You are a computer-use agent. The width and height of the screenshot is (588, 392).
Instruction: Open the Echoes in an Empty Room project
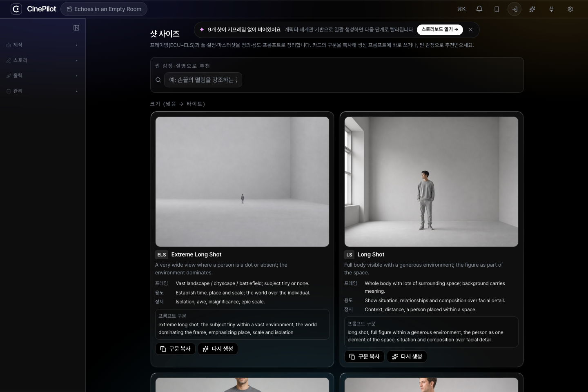104,9
